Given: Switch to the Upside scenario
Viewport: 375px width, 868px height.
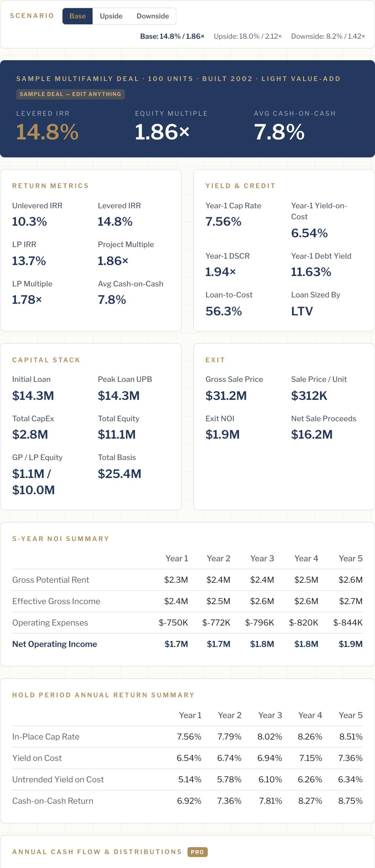Looking at the screenshot, I should pos(111,16).
